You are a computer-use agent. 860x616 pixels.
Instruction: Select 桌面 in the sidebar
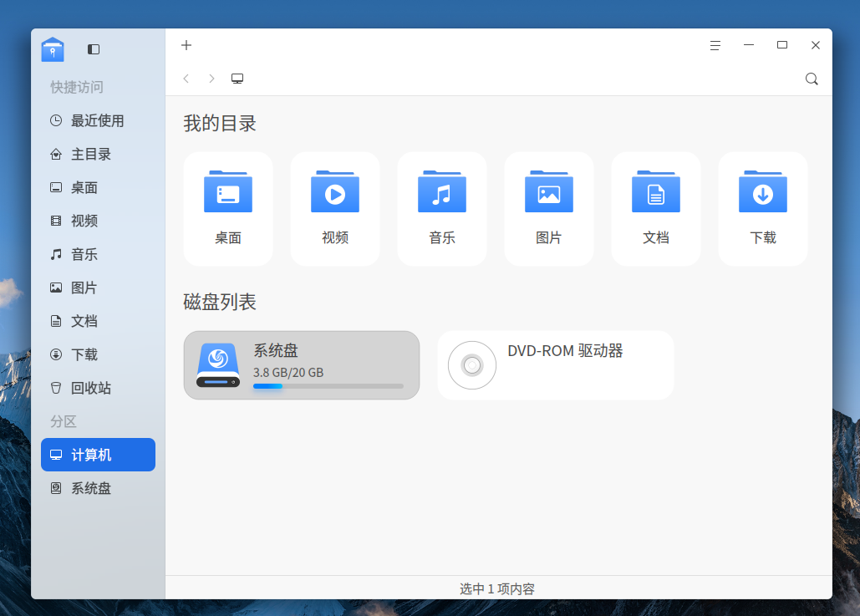pyautogui.click(x=98, y=187)
